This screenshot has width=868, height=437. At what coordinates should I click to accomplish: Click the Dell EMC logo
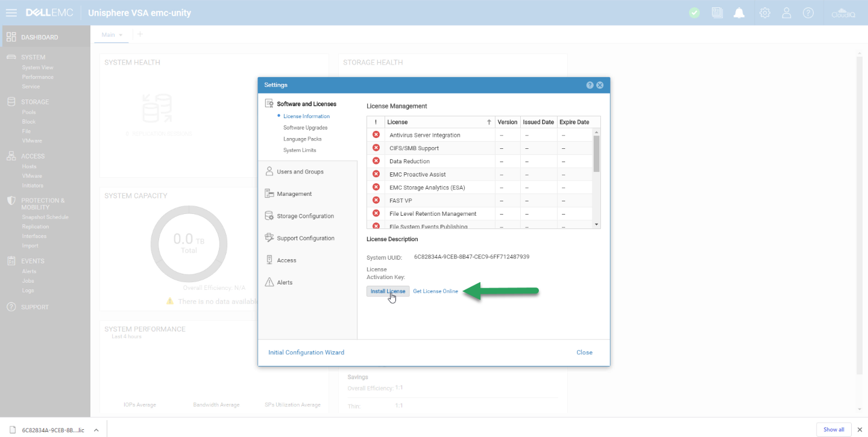click(x=49, y=13)
